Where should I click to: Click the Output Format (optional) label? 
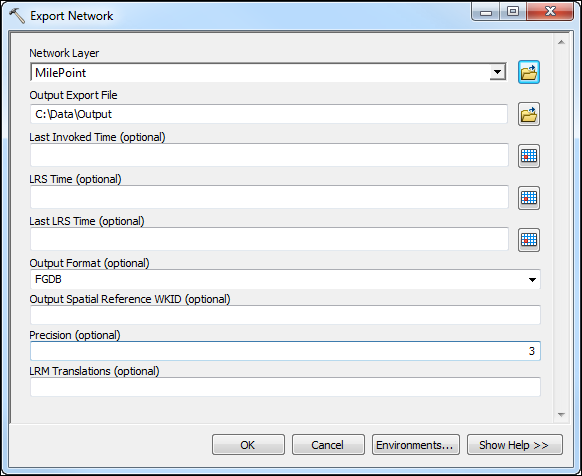(89, 263)
